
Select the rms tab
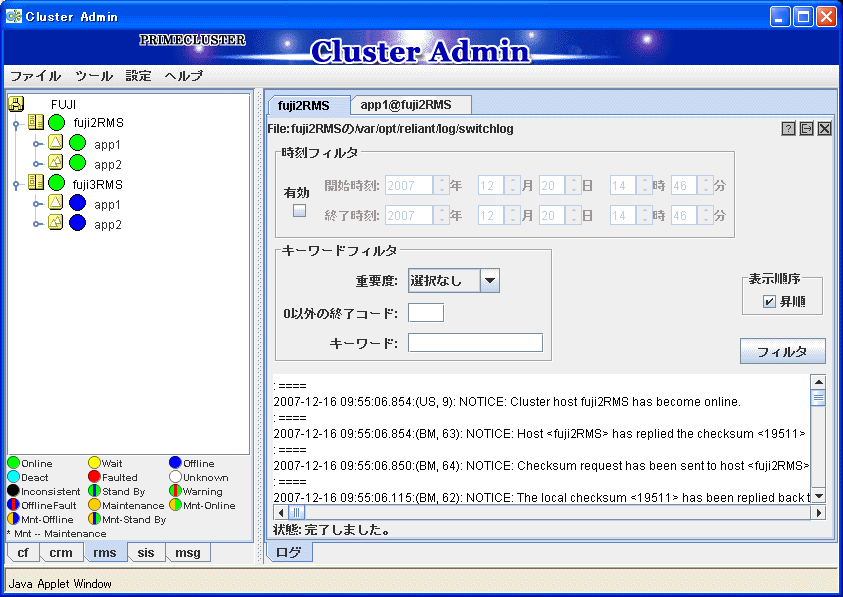pyautogui.click(x=105, y=552)
